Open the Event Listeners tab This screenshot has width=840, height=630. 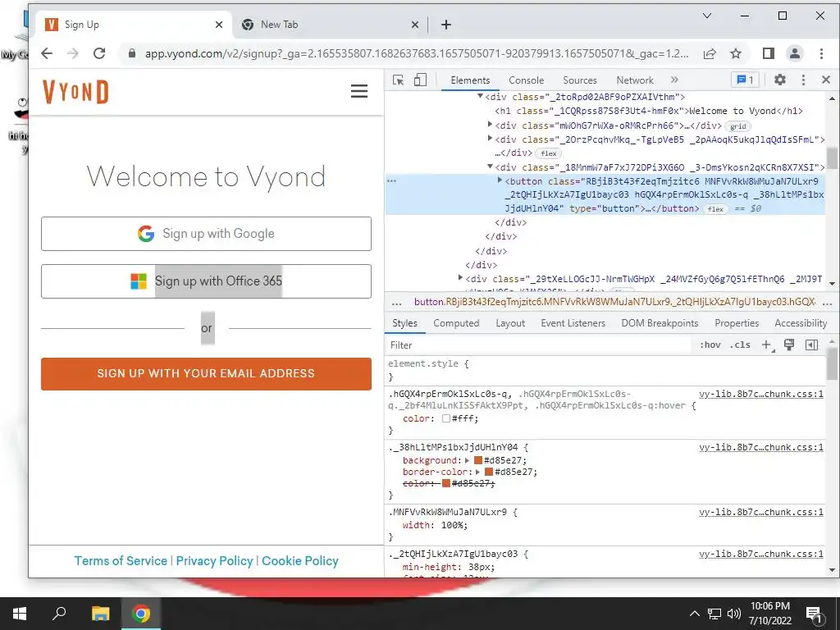pos(573,323)
